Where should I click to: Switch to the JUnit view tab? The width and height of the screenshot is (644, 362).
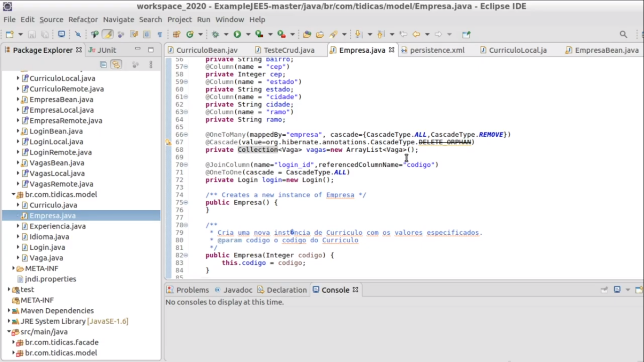102,50
